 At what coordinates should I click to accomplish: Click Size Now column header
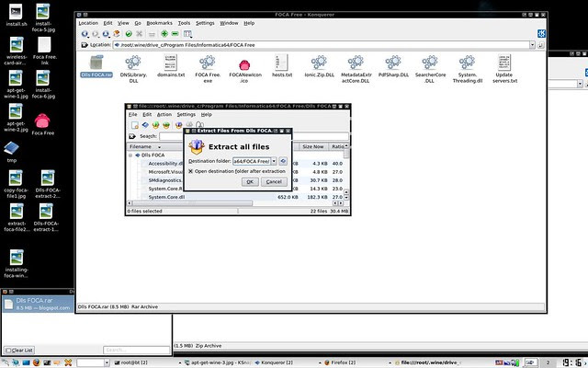[313, 147]
